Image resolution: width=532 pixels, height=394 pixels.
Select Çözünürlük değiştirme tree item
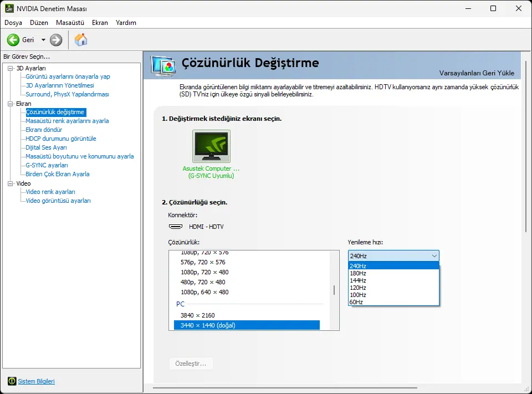(x=56, y=112)
